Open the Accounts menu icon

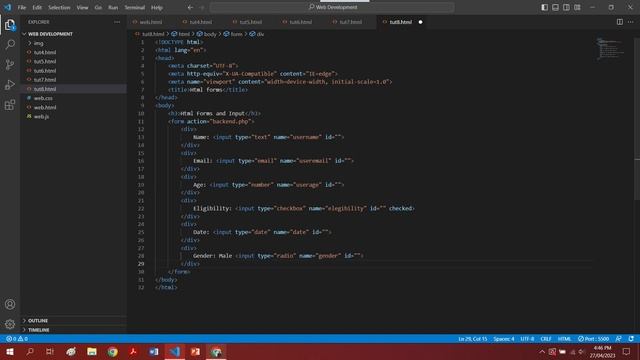(10, 304)
